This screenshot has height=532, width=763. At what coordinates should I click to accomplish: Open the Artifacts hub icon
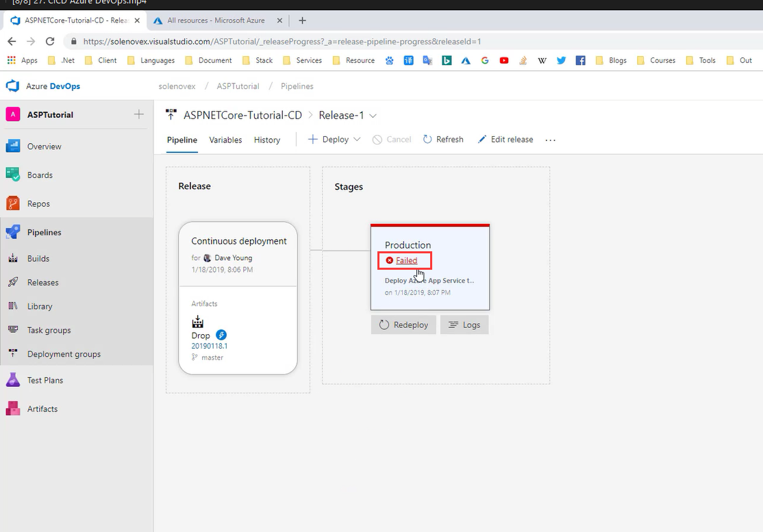tap(12, 409)
